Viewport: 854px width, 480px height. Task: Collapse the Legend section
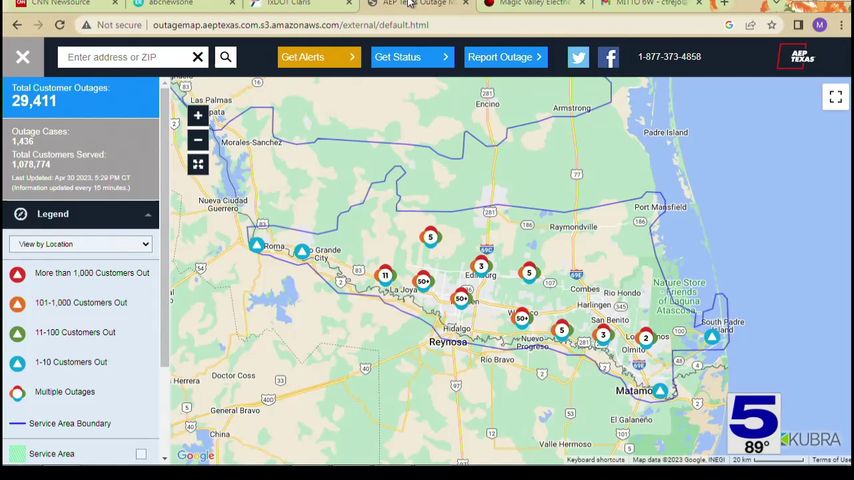[x=148, y=214]
